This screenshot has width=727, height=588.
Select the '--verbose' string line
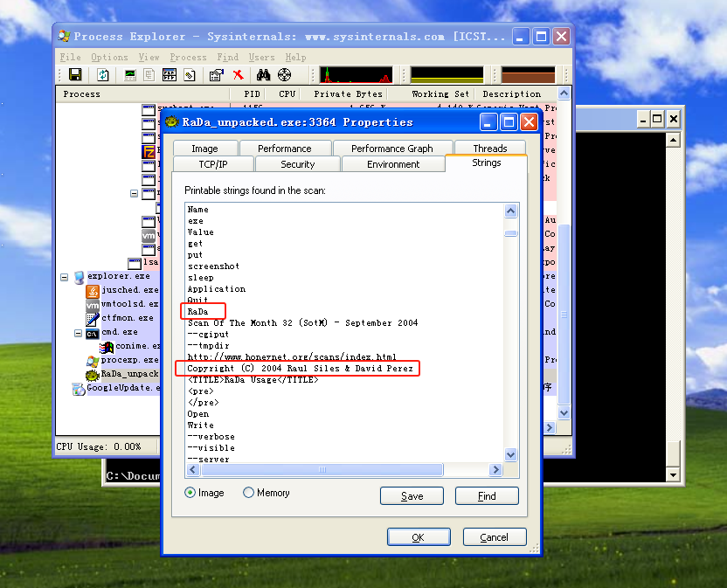(211, 437)
